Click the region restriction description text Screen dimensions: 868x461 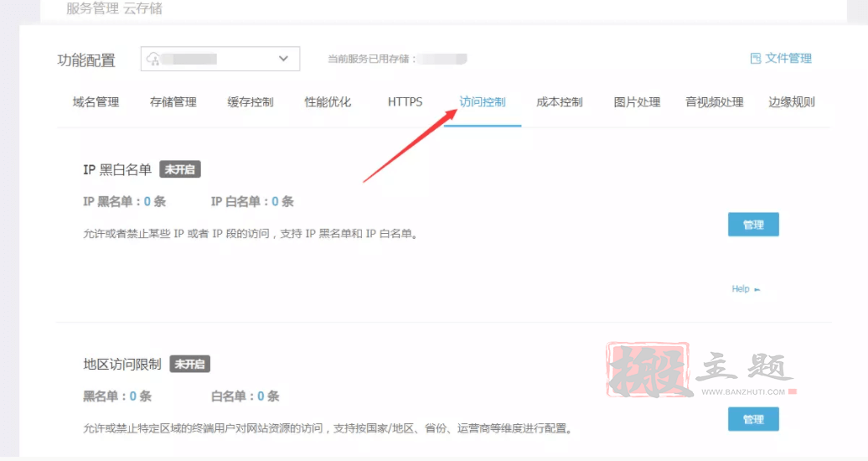click(x=328, y=428)
